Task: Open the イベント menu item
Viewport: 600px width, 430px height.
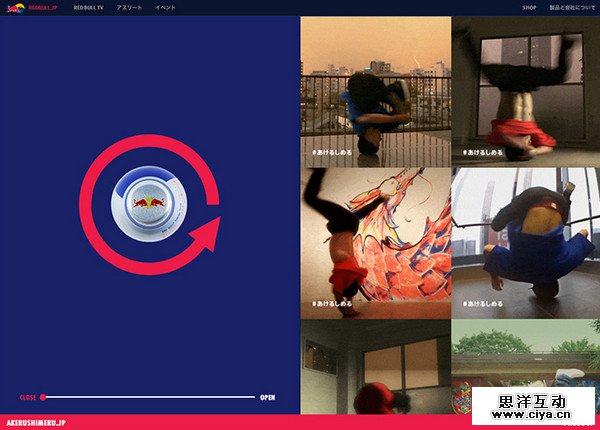Action: pos(165,8)
